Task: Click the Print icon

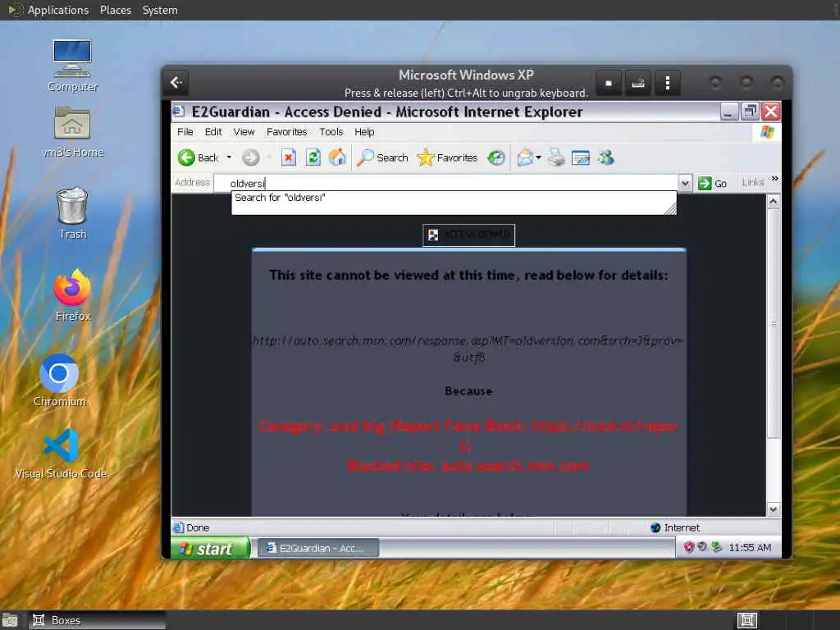Action: click(557, 157)
